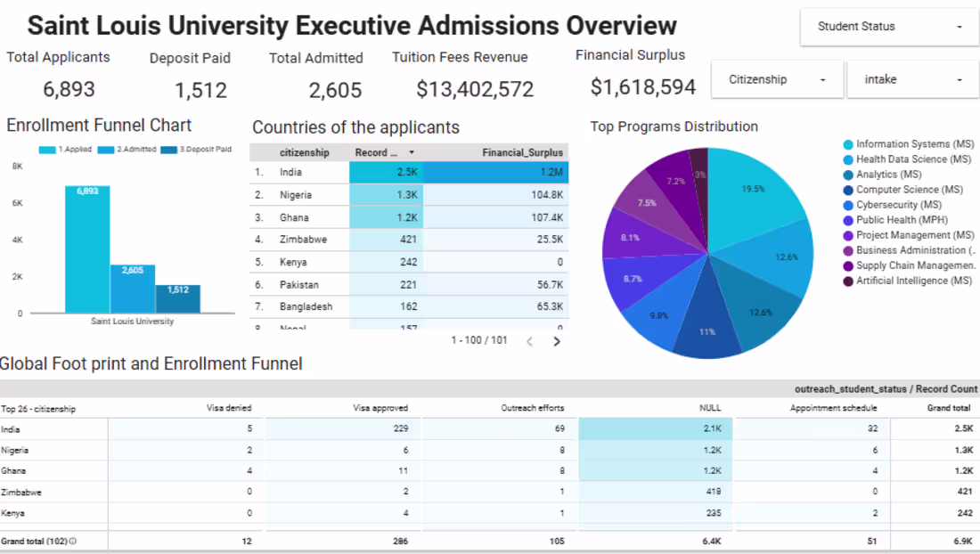Go to previous page of countries table

click(529, 341)
